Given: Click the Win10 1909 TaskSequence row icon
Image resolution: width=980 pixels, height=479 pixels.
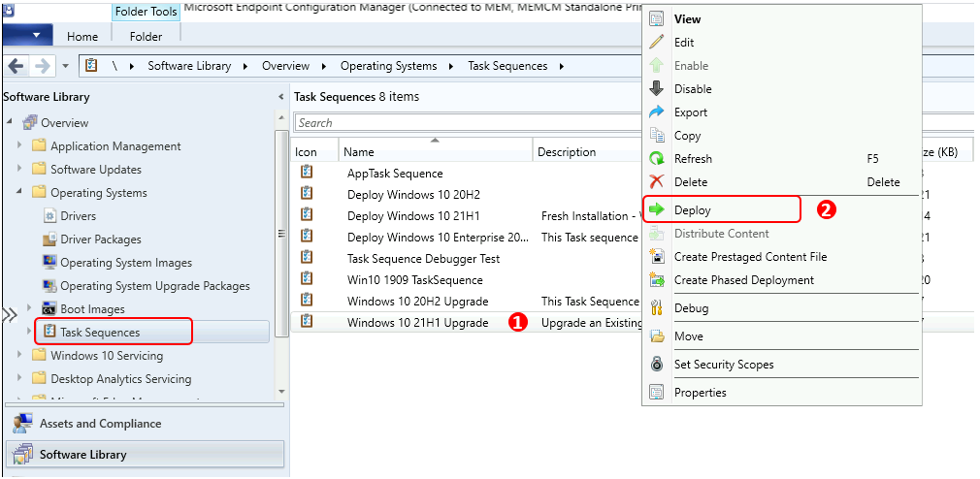Looking at the screenshot, I should tap(307, 279).
